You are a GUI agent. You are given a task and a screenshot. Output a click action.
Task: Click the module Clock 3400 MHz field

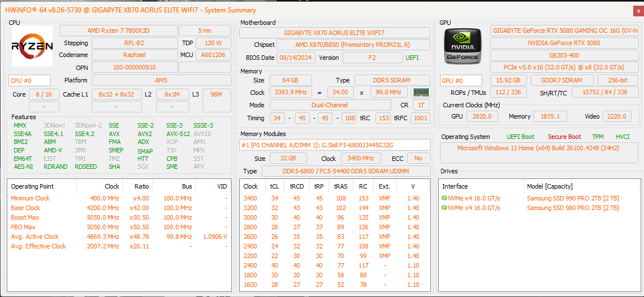360,158
